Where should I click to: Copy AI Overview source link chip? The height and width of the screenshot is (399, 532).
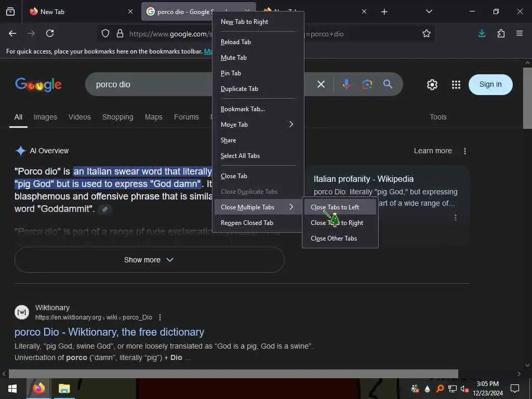tap(105, 209)
